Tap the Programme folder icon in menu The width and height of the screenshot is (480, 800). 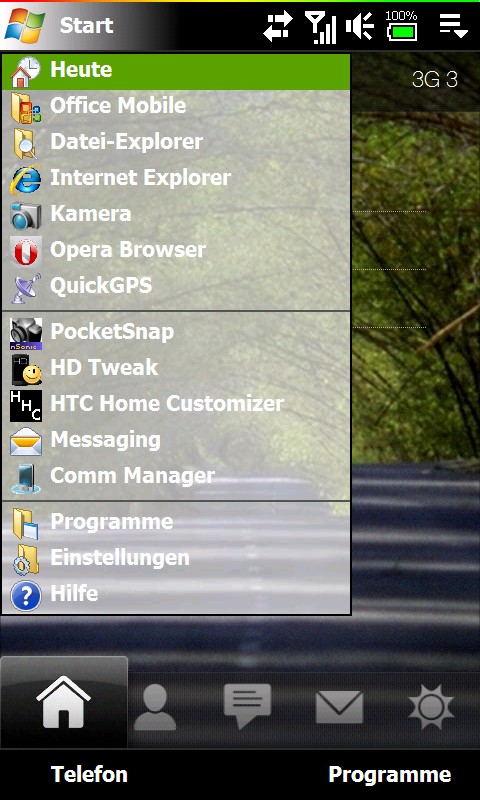click(25, 524)
